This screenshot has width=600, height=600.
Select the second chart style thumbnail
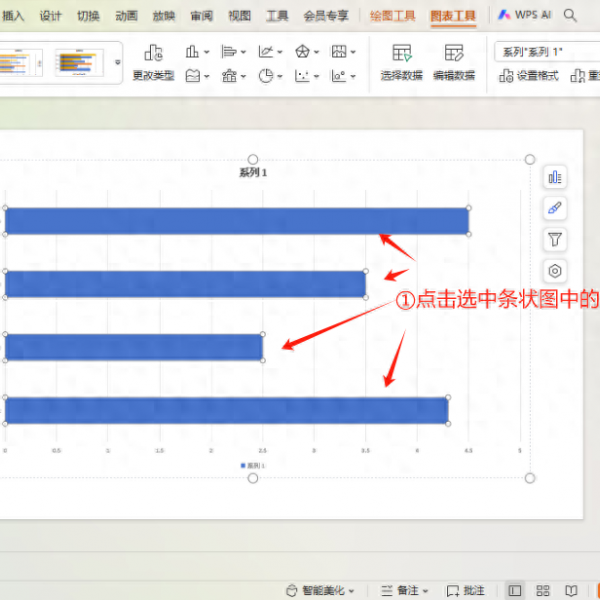(x=79, y=63)
